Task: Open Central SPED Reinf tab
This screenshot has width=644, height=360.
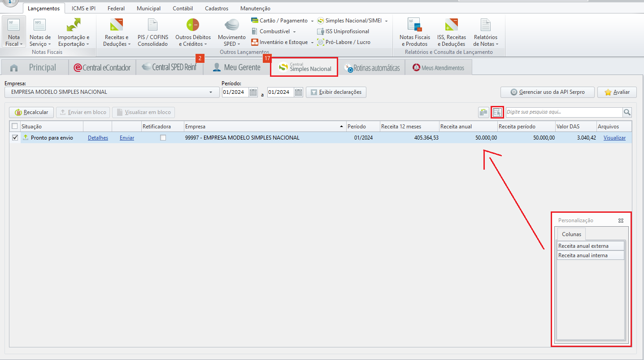Action: 169,67
